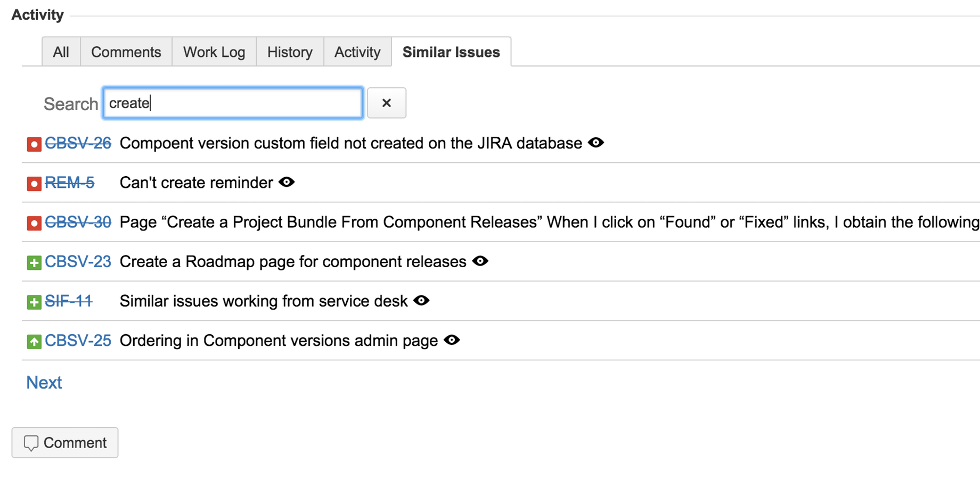
Task: Open issue link CBSV-26
Action: tap(78, 143)
